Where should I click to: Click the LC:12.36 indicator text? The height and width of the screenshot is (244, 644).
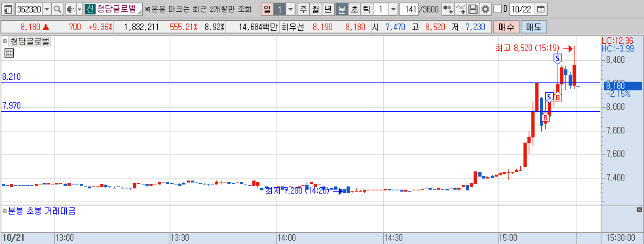click(x=616, y=41)
